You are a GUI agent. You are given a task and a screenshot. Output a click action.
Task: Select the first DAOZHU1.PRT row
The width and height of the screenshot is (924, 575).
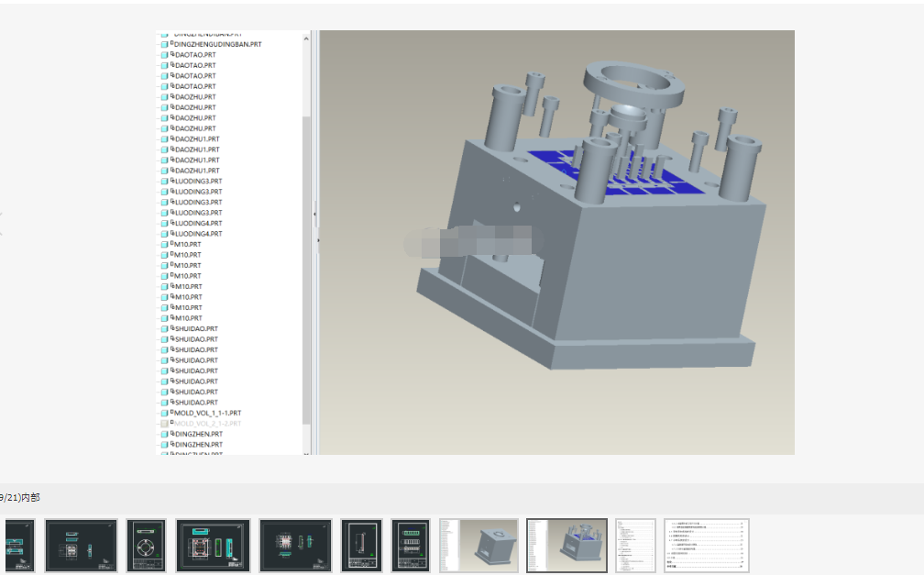[x=197, y=139]
